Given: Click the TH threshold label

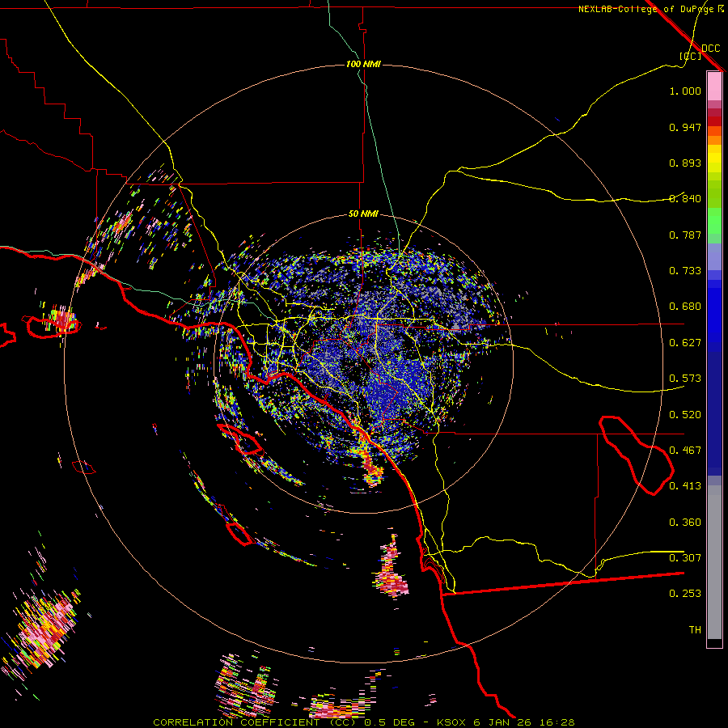Looking at the screenshot, I should (x=695, y=630).
